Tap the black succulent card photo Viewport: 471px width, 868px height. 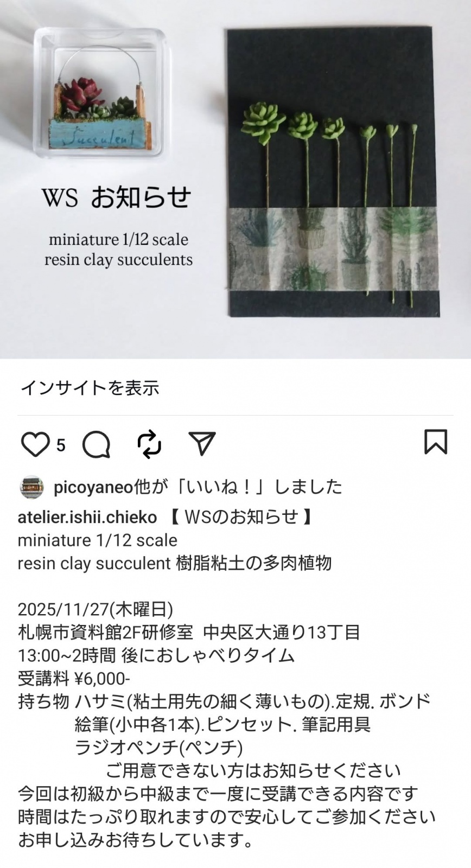[333, 172]
